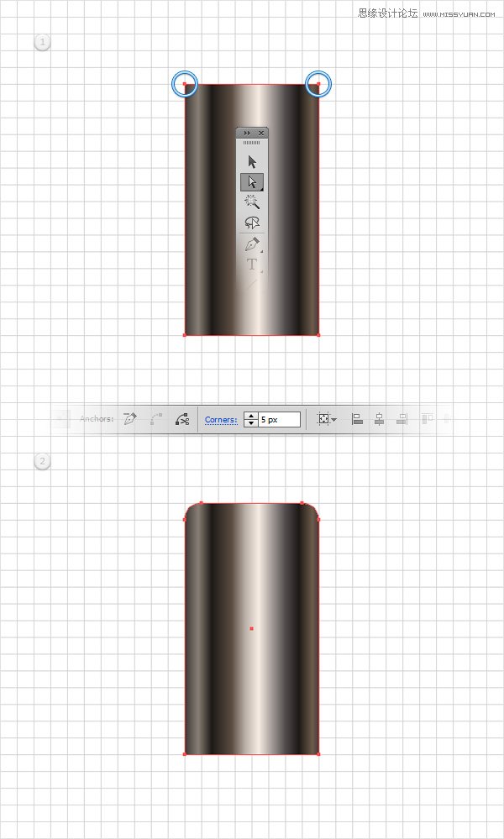Cut path at selected anchor points
The height and width of the screenshot is (839, 504).
coord(182,419)
